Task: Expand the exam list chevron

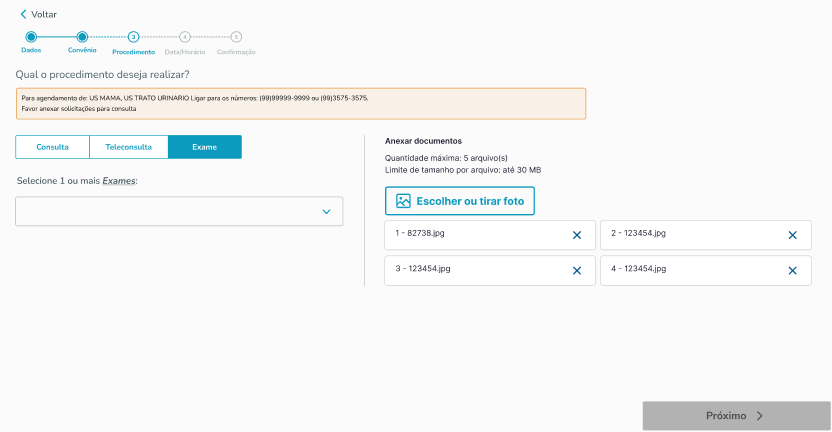Action: [x=326, y=212]
